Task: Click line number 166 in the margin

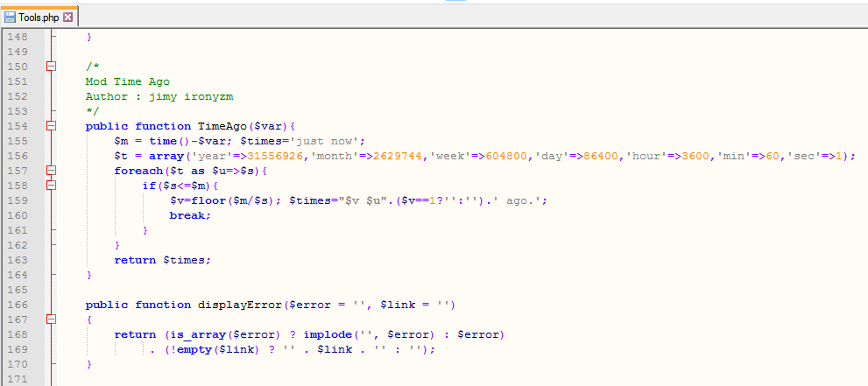Action: (x=18, y=305)
